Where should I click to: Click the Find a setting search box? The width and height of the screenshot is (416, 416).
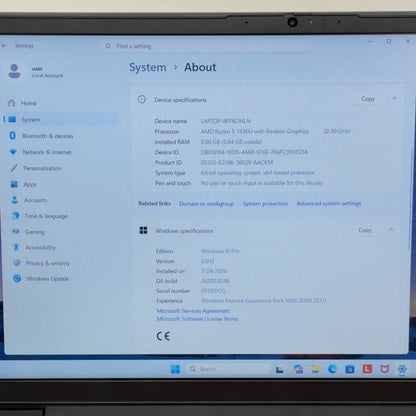[205, 46]
